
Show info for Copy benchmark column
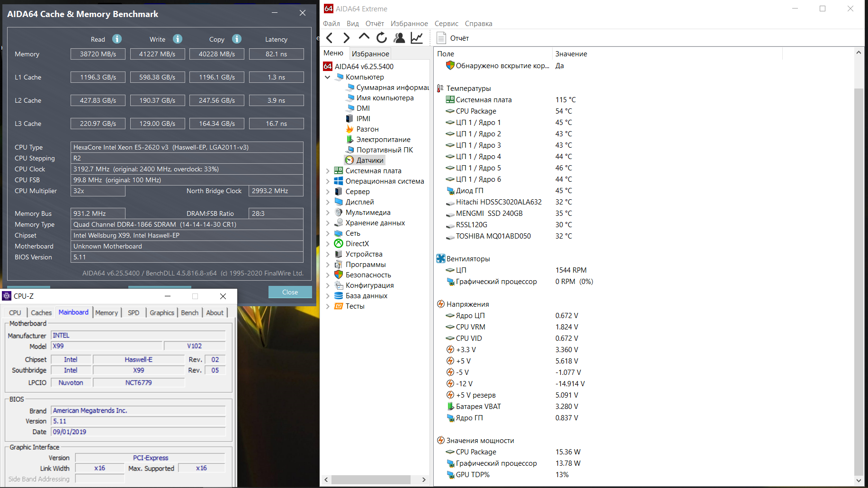[x=237, y=39]
